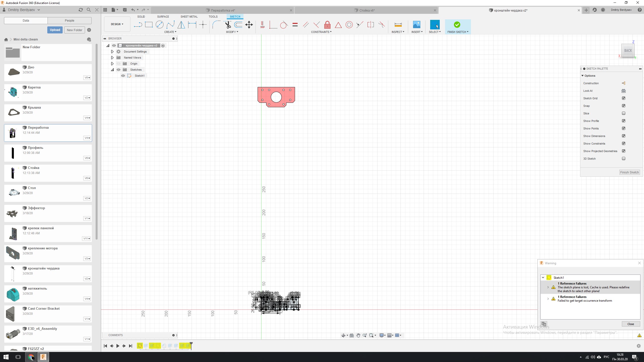Hide Sketch1 using its eye icon
Viewport: 644px width, 362px height.
123,76
